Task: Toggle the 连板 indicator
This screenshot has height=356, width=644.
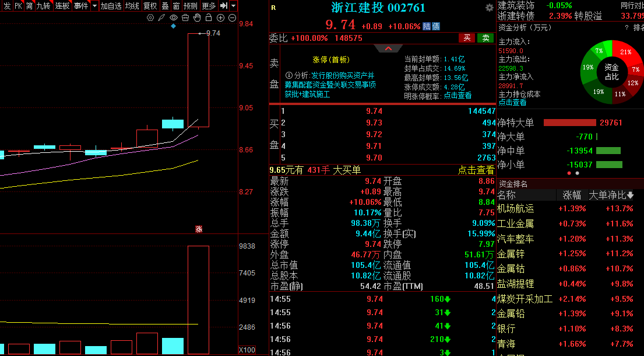Action: coord(62,6)
